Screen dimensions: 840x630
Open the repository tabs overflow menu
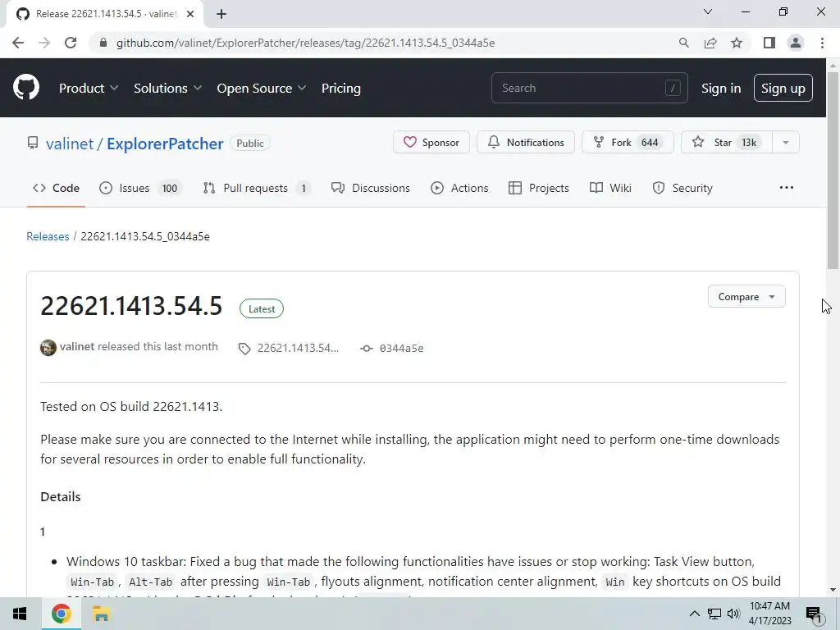787,188
